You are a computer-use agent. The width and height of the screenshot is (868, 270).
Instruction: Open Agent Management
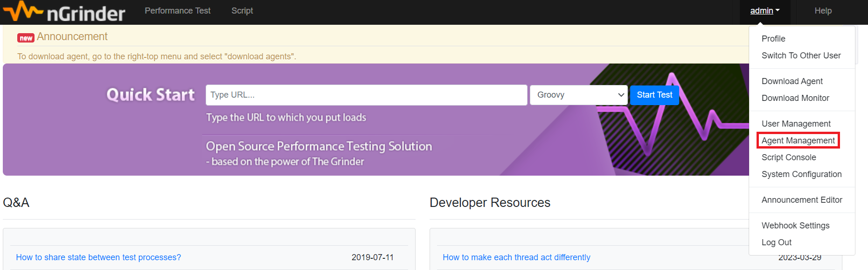coord(798,141)
